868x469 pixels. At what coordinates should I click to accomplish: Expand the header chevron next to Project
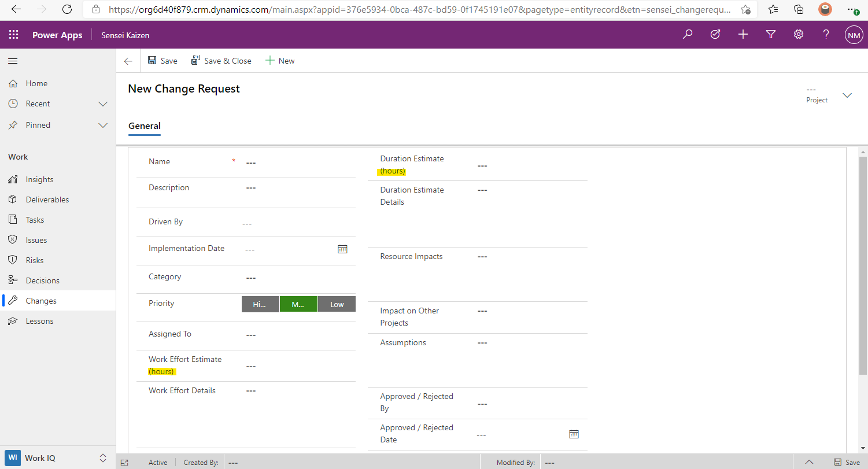pyautogui.click(x=847, y=95)
